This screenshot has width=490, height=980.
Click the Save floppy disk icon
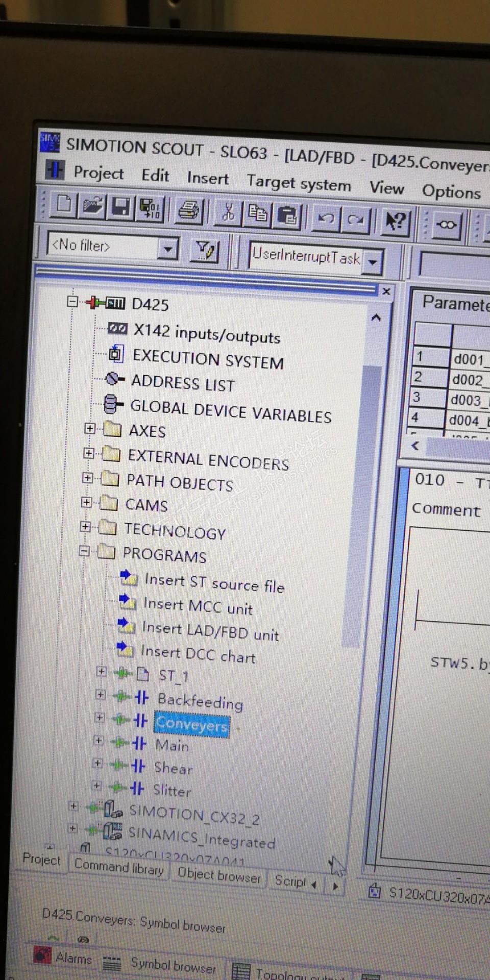pyautogui.click(x=120, y=207)
